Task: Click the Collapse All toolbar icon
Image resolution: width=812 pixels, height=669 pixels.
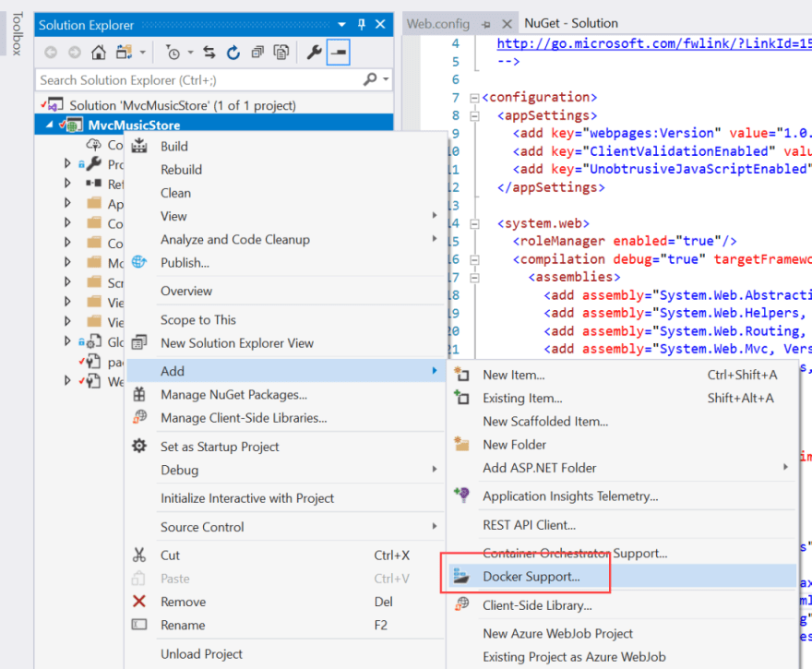Action: [x=257, y=53]
